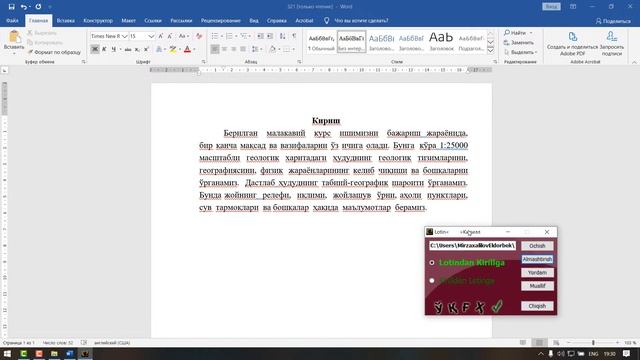Click the Share (Поделиться) button
Viewport: 640px width, 360px height.
pyautogui.click(x=613, y=21)
